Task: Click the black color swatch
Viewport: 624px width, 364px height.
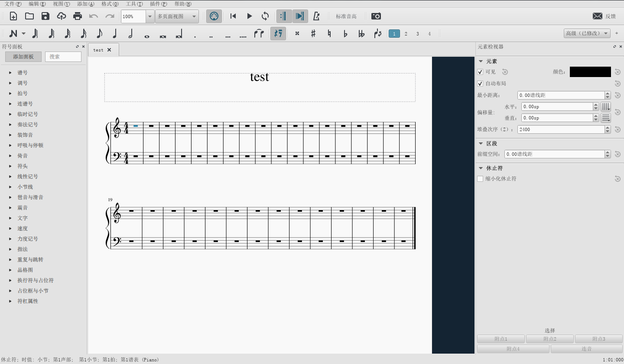Action: (x=590, y=72)
